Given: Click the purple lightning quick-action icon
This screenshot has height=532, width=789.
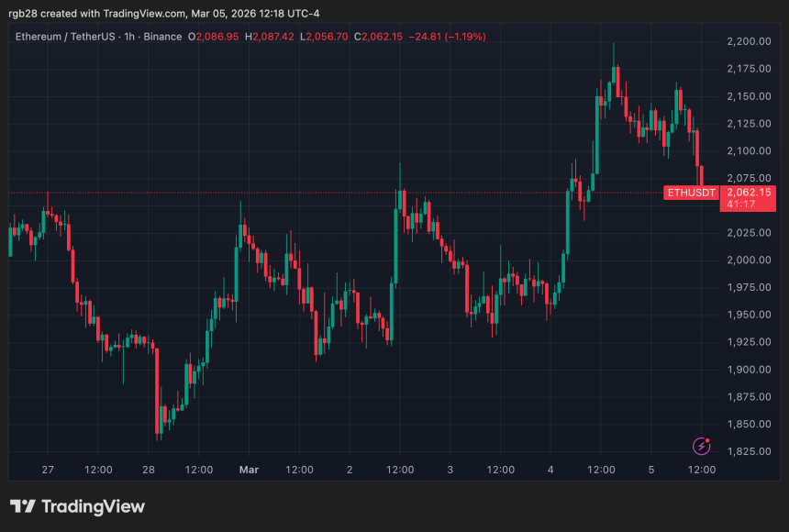Looking at the screenshot, I should click(x=700, y=444).
